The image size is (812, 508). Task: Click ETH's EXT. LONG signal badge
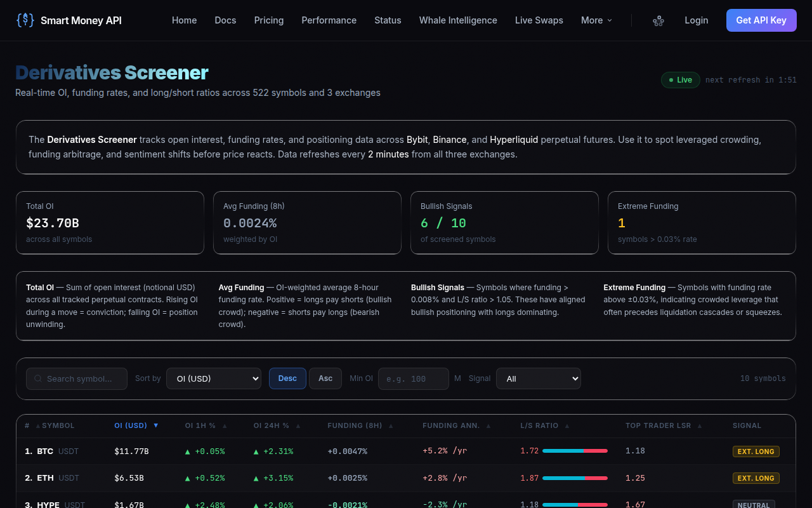(x=756, y=478)
